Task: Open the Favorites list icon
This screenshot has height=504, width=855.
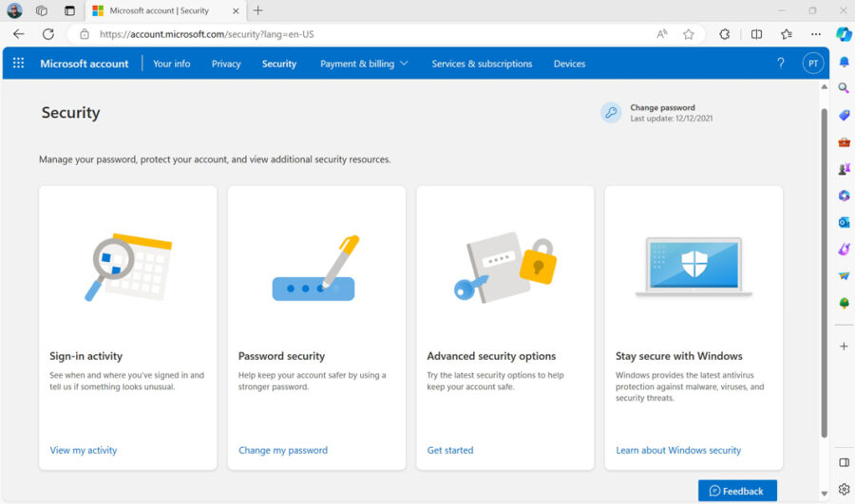Action: pos(786,34)
